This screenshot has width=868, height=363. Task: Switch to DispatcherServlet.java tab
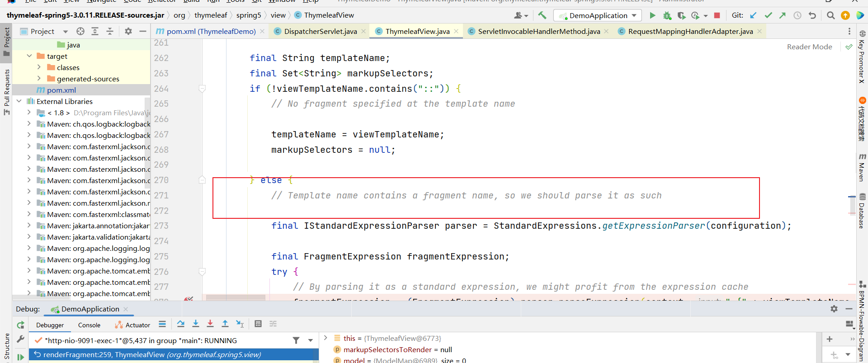point(320,31)
